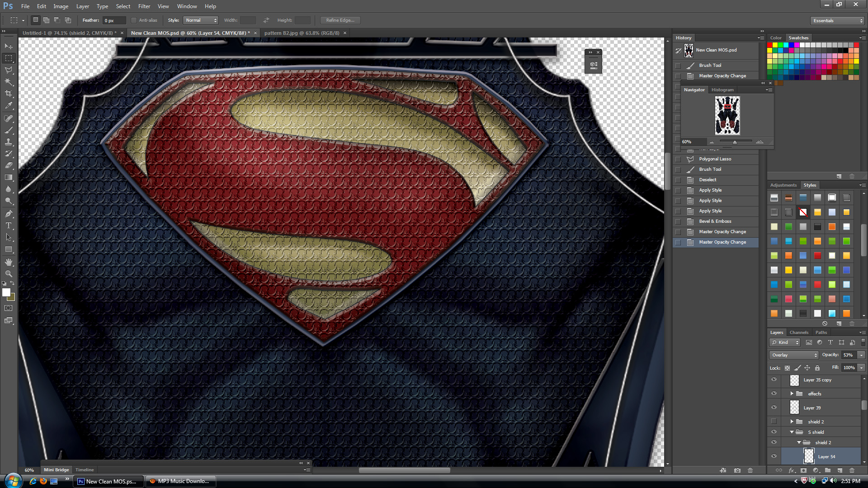The image size is (868, 488).
Task: Open the Opacity slider dropdown arrow
Action: point(861,355)
